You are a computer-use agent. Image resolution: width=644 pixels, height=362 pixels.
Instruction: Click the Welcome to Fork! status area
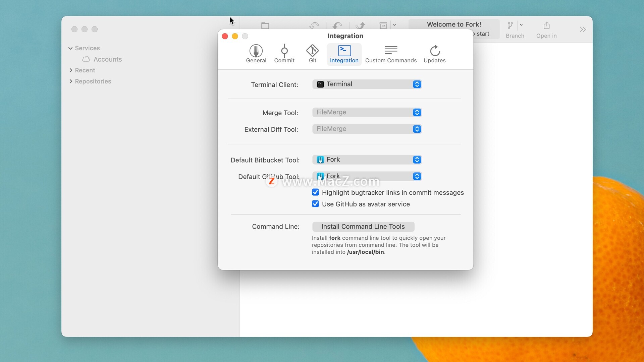(454, 24)
